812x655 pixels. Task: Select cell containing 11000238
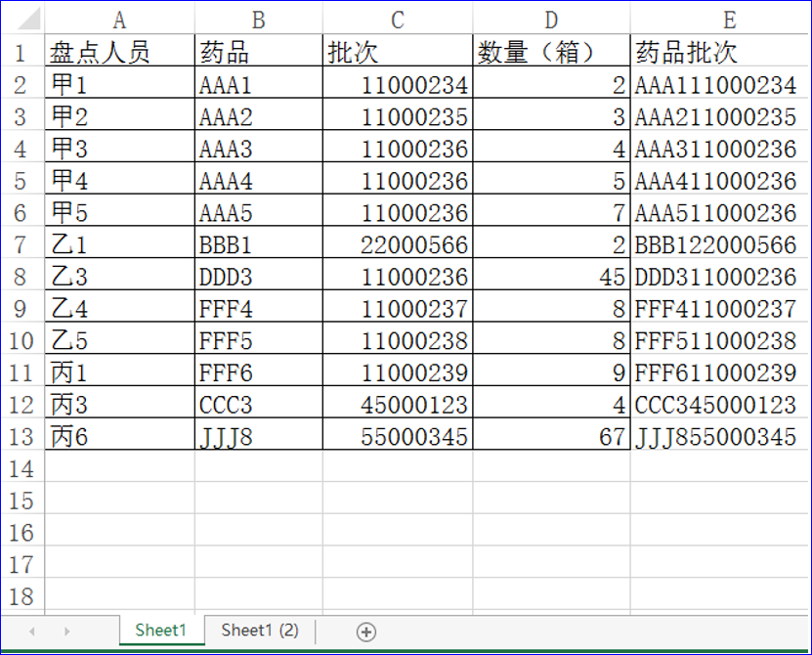tap(398, 340)
